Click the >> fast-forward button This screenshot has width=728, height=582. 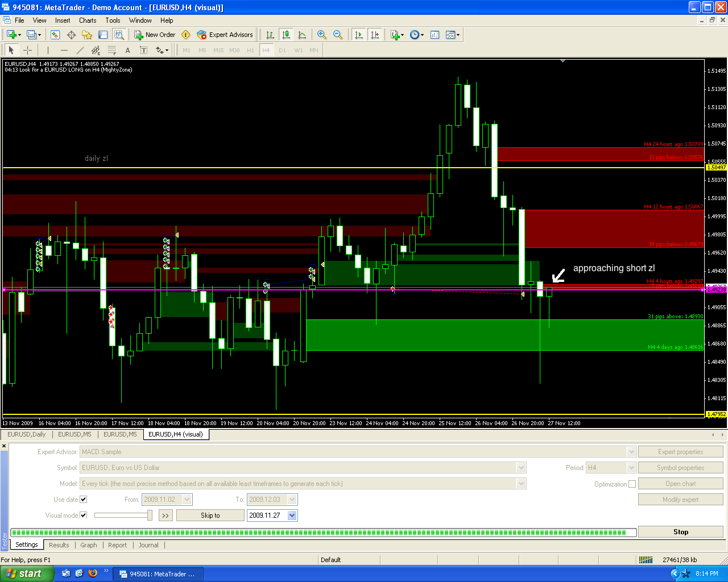coord(165,516)
